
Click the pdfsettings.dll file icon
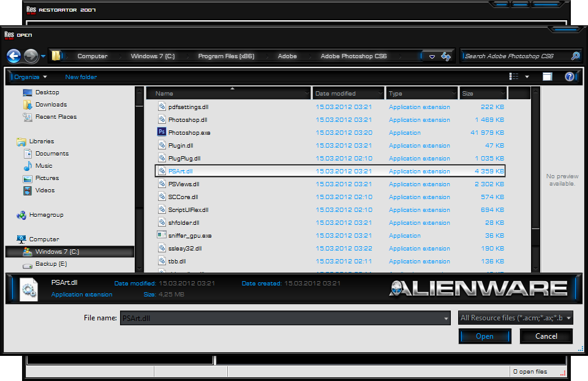tap(162, 107)
